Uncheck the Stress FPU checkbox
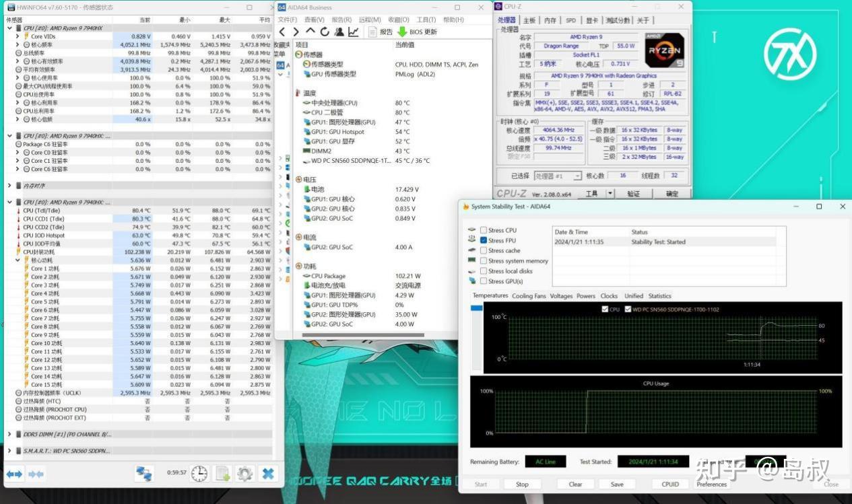 pos(484,240)
